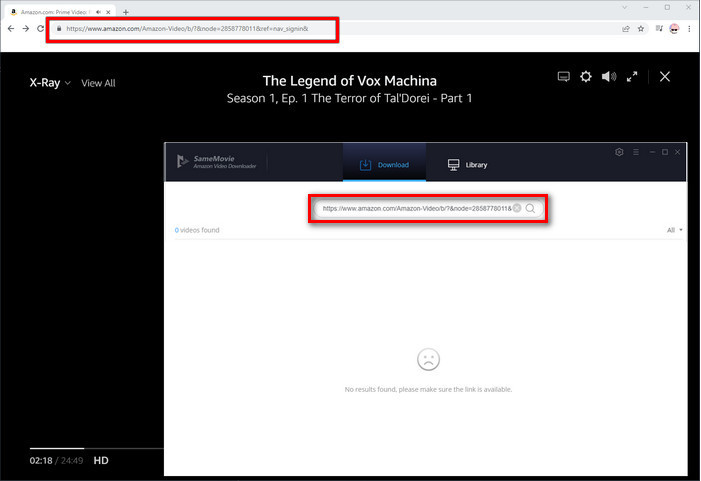Minimize the SameMovie window
701x481 pixels.
[x=652, y=152]
